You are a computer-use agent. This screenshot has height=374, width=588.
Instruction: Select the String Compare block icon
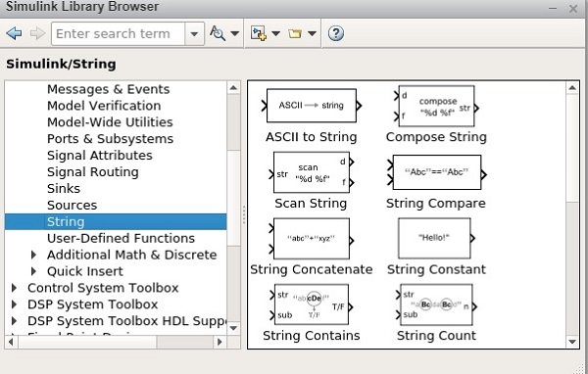[x=436, y=172]
